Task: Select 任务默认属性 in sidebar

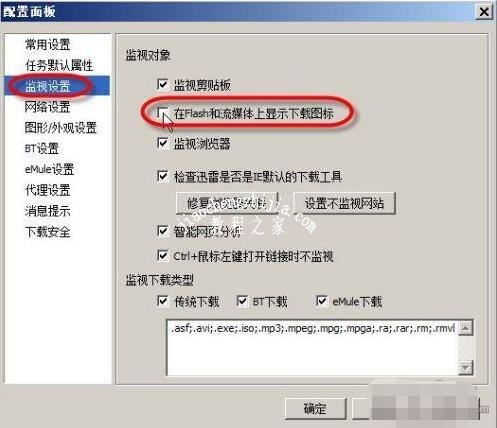Action: (59, 65)
